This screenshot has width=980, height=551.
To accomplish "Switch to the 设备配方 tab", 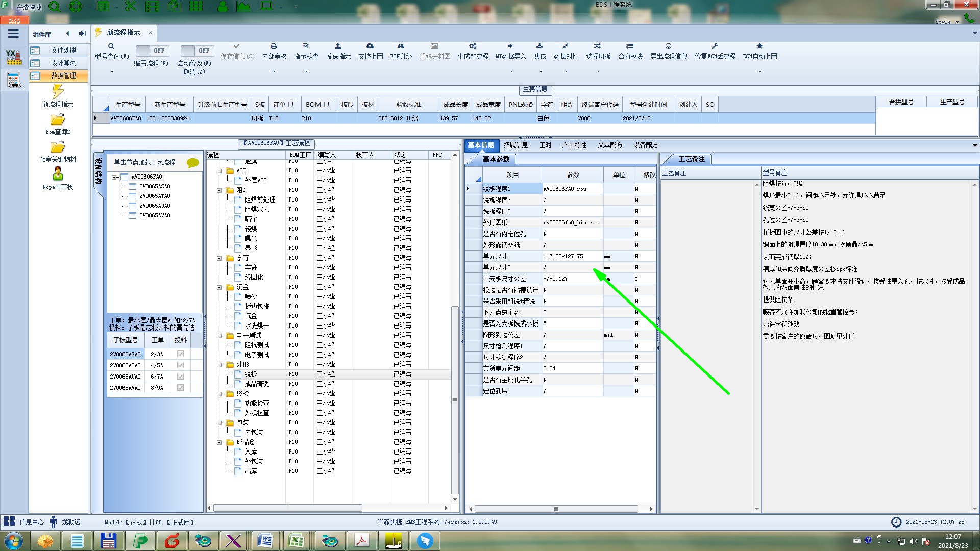I will click(646, 145).
